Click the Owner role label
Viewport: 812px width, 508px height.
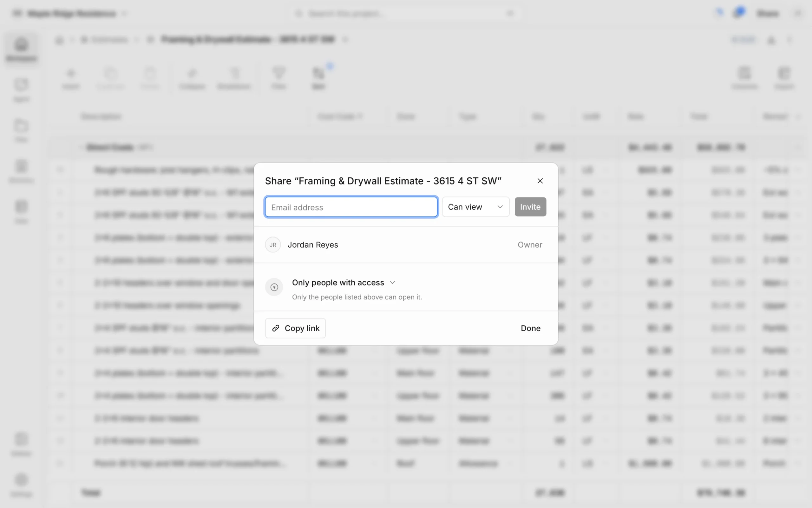pos(530,245)
